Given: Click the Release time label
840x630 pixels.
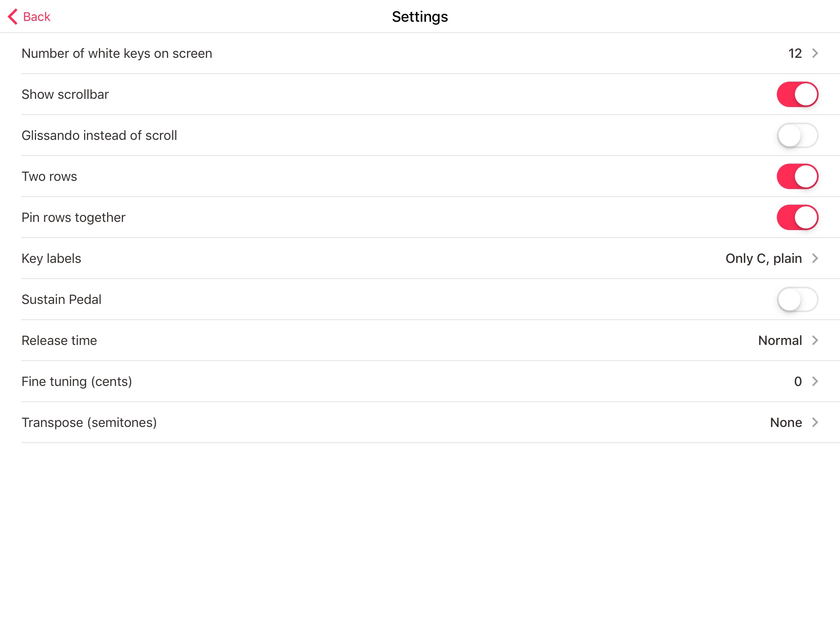Looking at the screenshot, I should pyautogui.click(x=59, y=340).
